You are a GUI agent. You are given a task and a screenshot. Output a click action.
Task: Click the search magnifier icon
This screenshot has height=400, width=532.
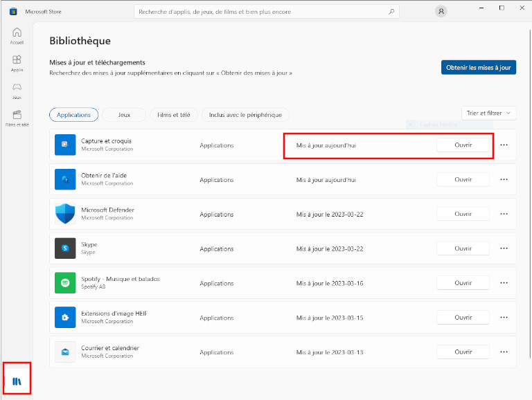[391, 12]
